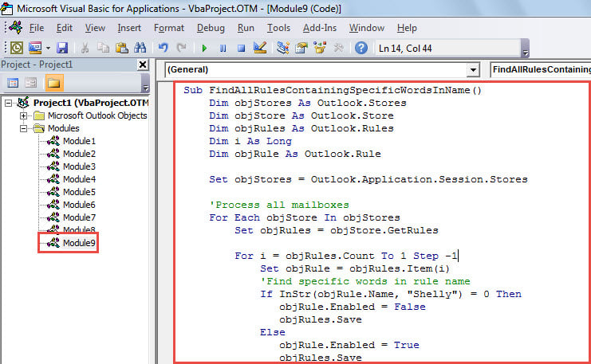This screenshot has height=364, width=591.
Task: Open Visual Basic Help question mark icon
Action: click(361, 48)
